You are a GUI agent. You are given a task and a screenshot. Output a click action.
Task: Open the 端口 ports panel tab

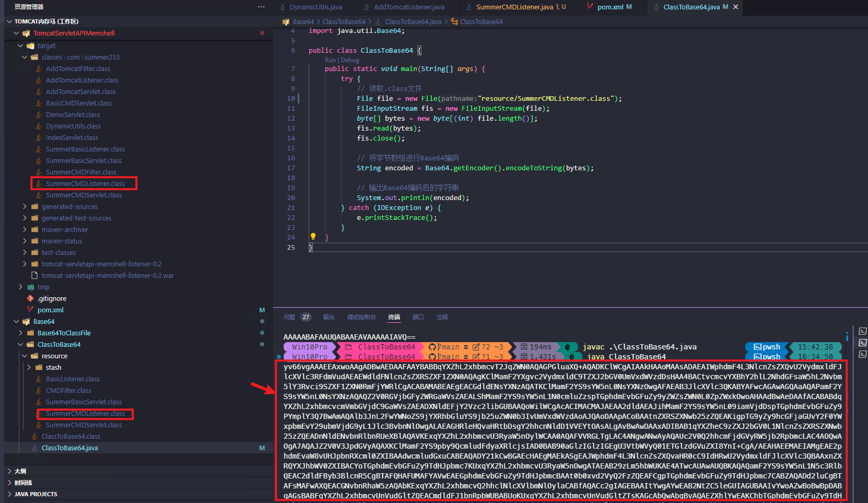coord(418,317)
